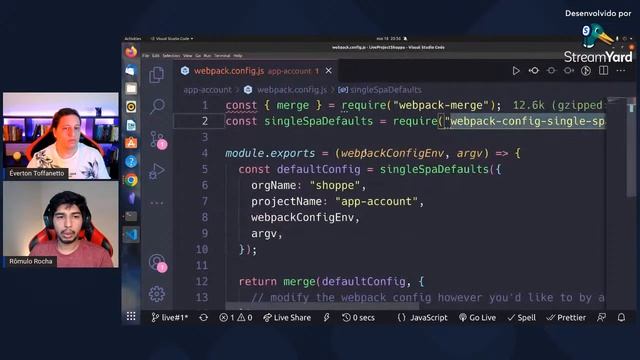Open Terminal from the dock
Viewport: 640px width, 360px height.
[x=131, y=216]
